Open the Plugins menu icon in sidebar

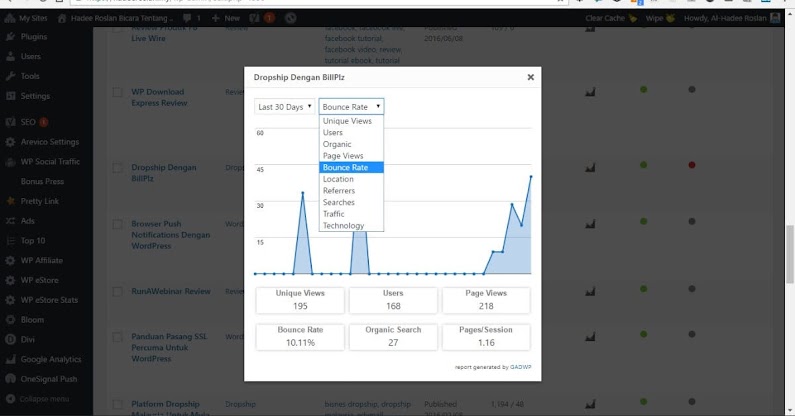pyautogui.click(x=11, y=37)
